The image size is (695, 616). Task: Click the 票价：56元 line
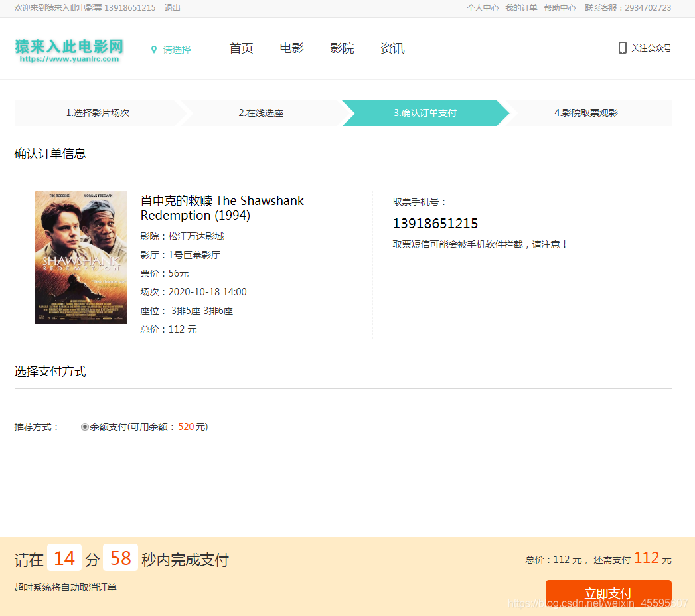point(165,273)
